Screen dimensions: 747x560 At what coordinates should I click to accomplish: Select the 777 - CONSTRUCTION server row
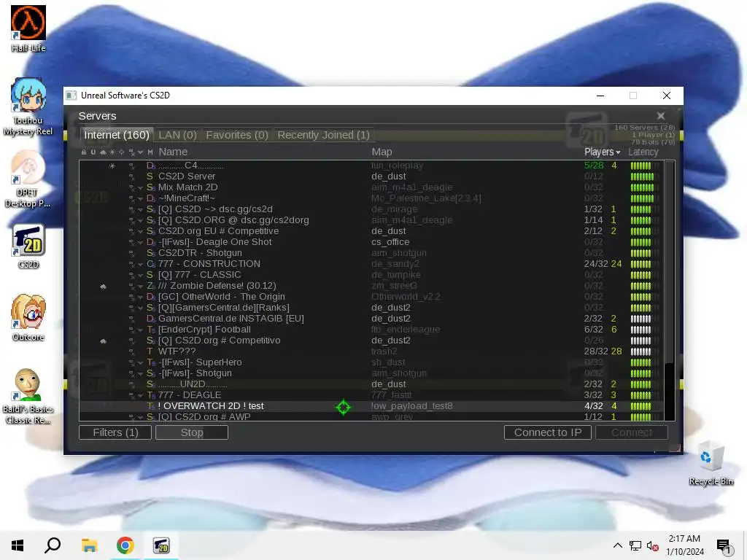[371, 264]
